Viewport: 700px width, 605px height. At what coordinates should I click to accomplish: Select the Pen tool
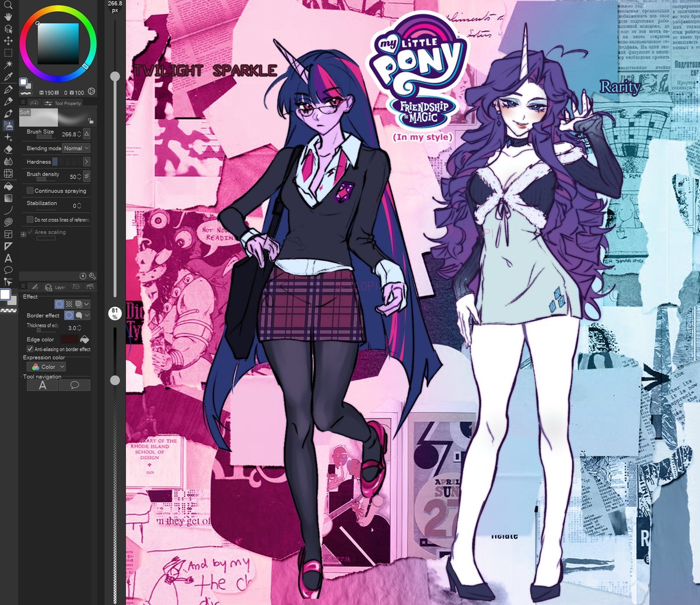(8, 89)
